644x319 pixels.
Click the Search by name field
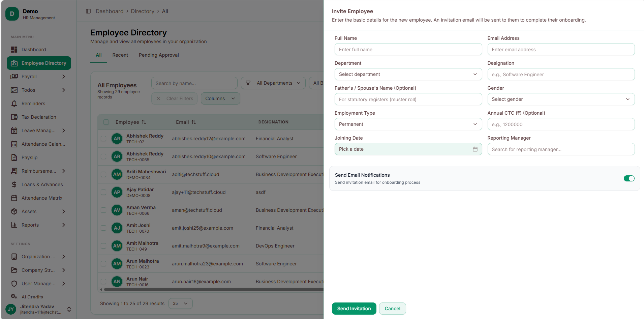click(194, 83)
